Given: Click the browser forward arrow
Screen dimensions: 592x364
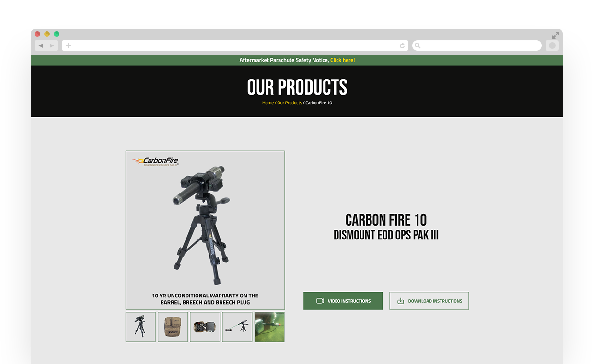Looking at the screenshot, I should click(x=52, y=45).
